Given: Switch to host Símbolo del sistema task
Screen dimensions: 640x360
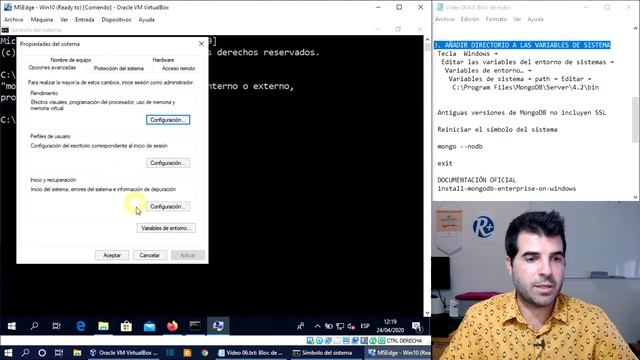Looking at the screenshot, I should [x=322, y=353].
